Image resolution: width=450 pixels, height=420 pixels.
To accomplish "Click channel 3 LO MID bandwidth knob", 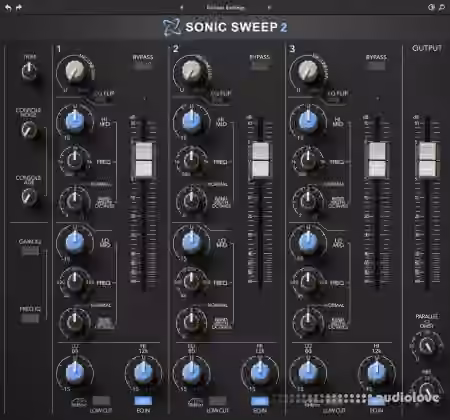I will tap(308, 321).
